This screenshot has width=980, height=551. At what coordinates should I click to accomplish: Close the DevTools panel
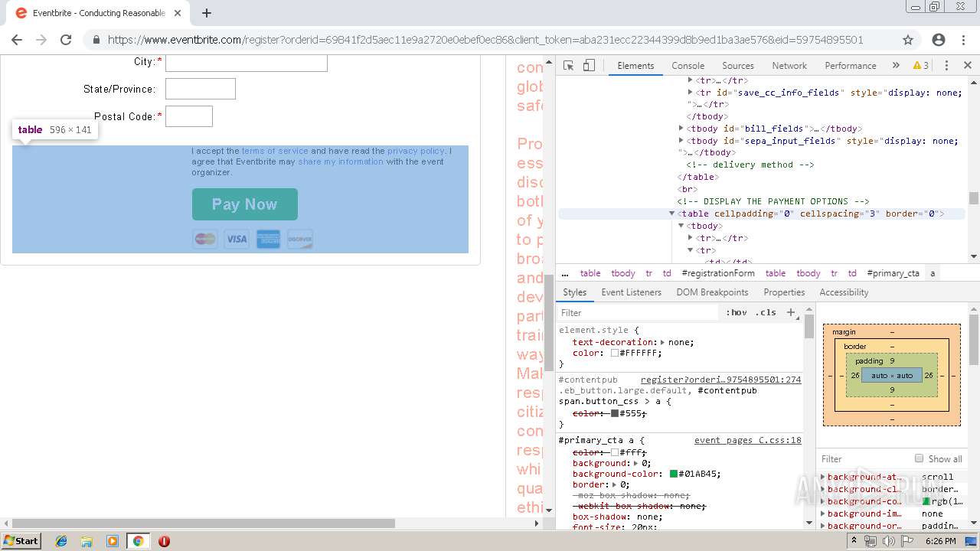(x=968, y=66)
